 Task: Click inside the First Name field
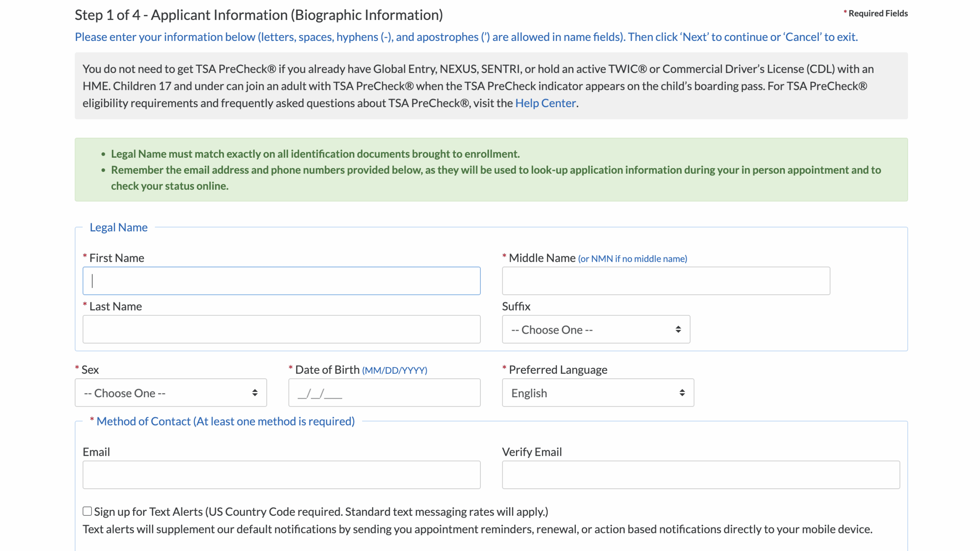click(281, 280)
